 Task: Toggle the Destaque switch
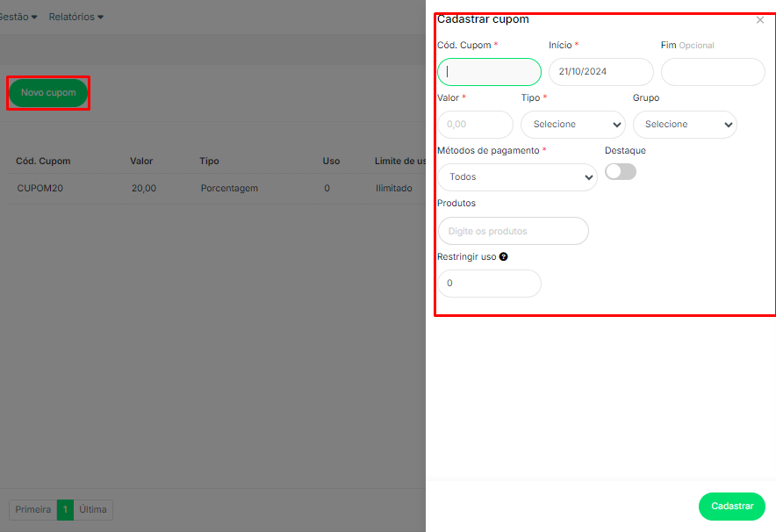(621, 172)
